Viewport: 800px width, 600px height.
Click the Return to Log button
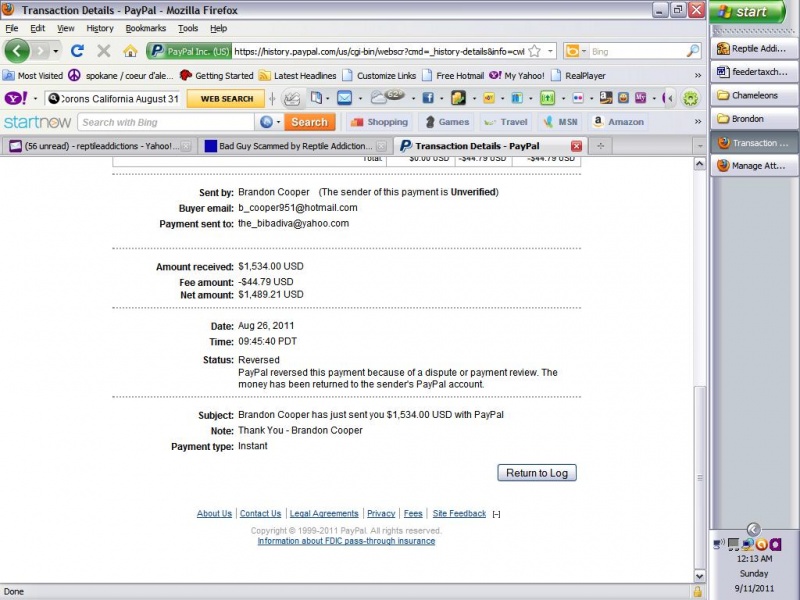(x=537, y=473)
